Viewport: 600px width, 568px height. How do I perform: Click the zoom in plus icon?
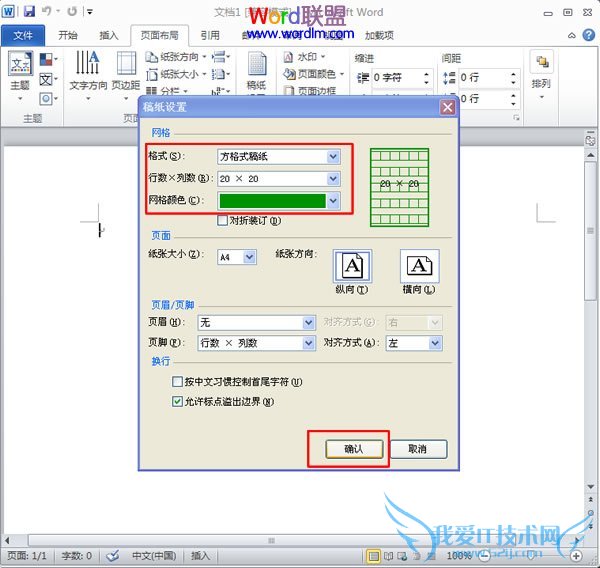point(576,555)
